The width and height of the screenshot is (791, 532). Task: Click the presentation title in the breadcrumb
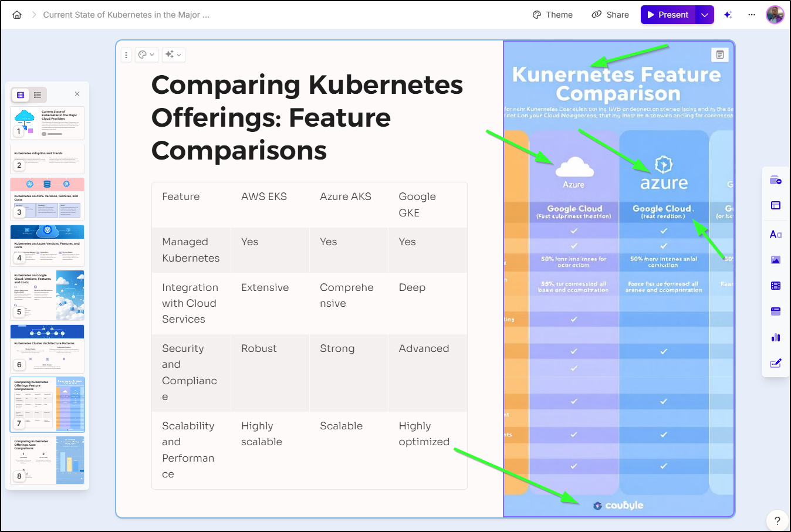click(x=126, y=15)
